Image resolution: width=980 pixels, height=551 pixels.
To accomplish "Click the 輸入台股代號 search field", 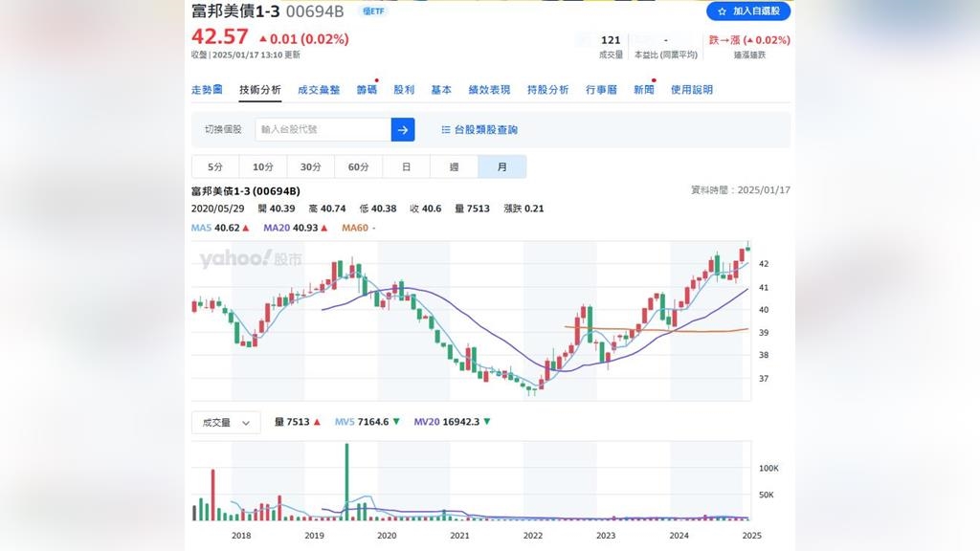I will [x=323, y=129].
